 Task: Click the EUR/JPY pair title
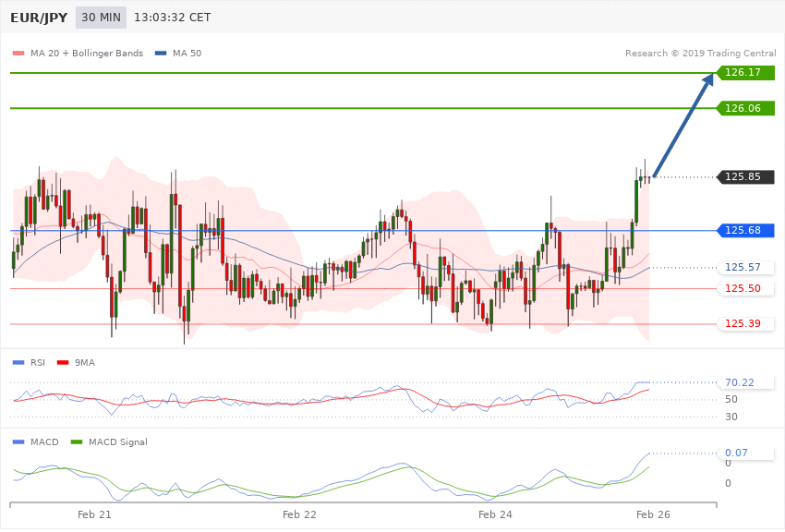(39, 18)
